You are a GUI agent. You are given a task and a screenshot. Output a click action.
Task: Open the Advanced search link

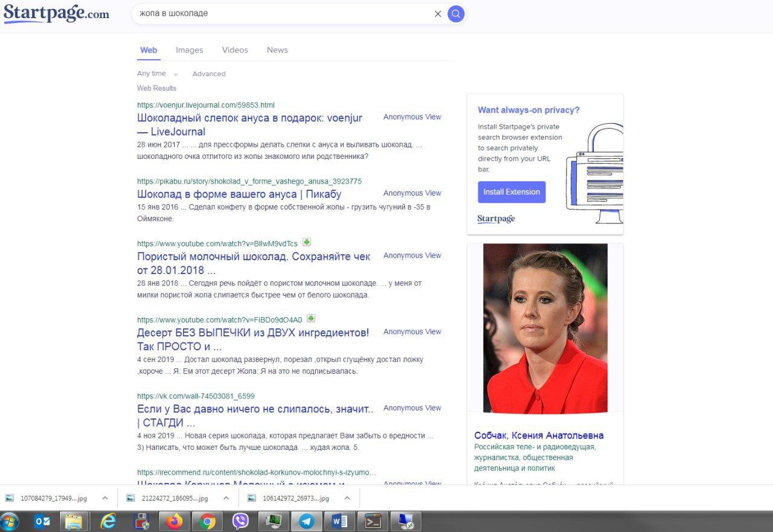pyautogui.click(x=209, y=74)
